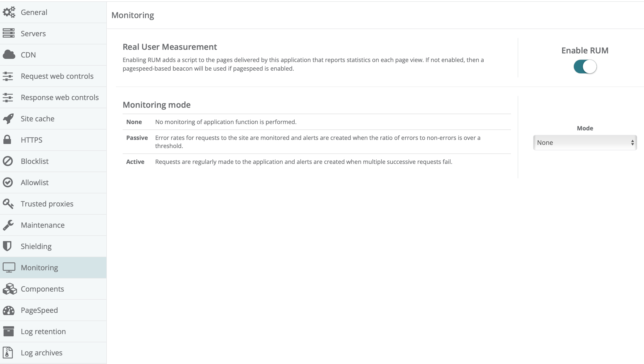Click the Components cubes icon
644x364 pixels.
click(x=10, y=289)
